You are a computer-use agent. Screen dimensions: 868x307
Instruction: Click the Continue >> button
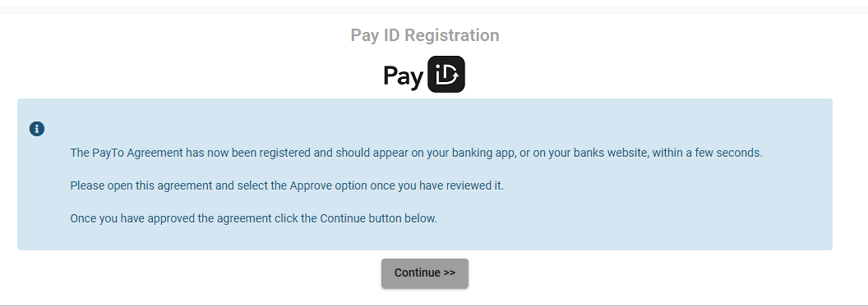click(x=425, y=273)
